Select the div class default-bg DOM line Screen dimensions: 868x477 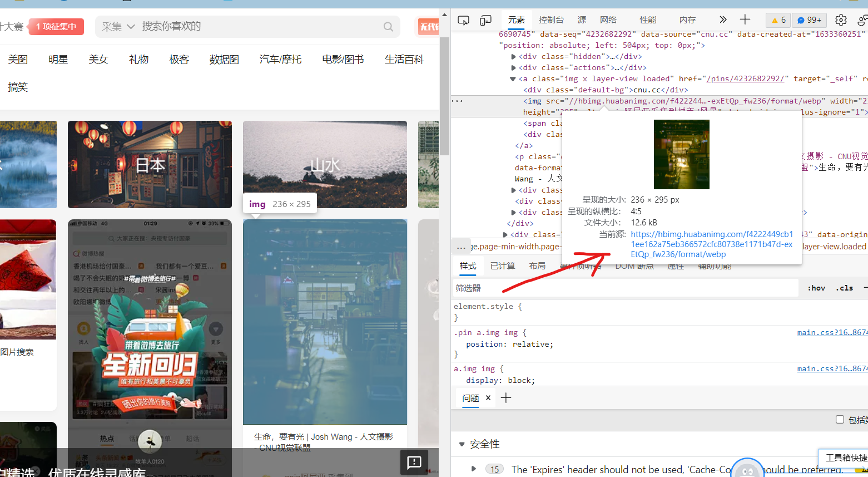[606, 90]
